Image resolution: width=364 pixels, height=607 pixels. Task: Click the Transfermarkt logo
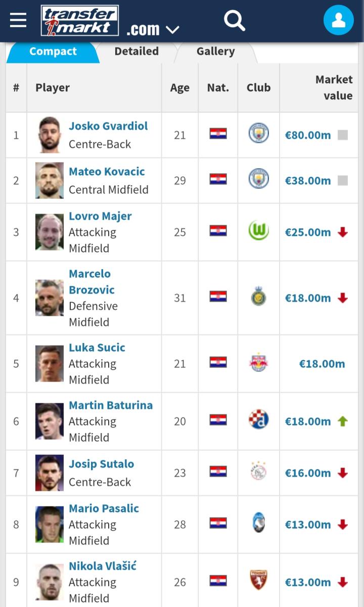pyautogui.click(x=80, y=21)
